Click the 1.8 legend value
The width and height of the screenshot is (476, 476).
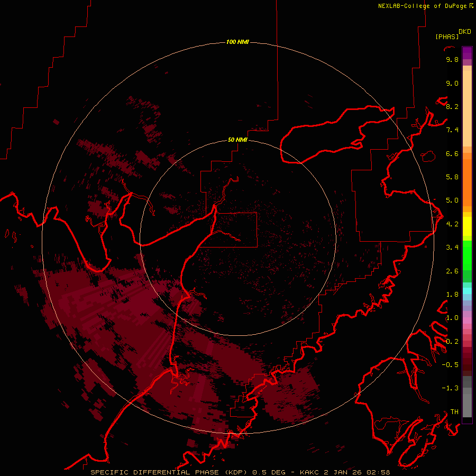pos(452,295)
